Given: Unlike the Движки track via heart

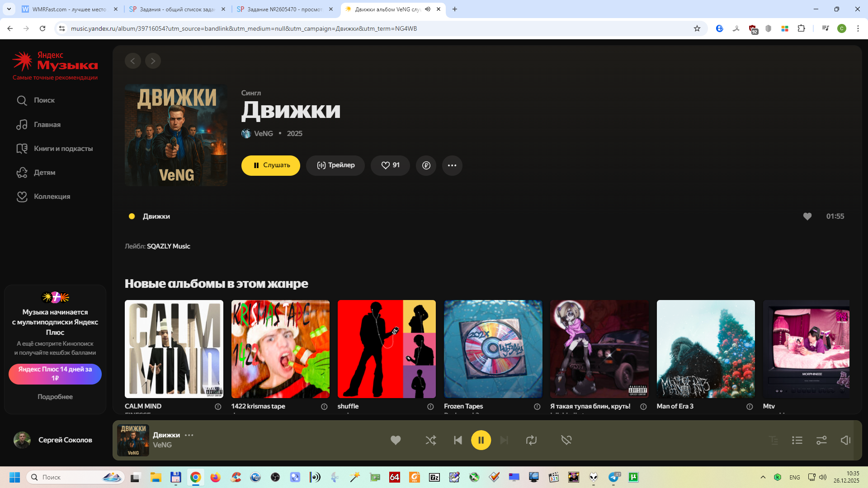Looking at the screenshot, I should point(807,216).
